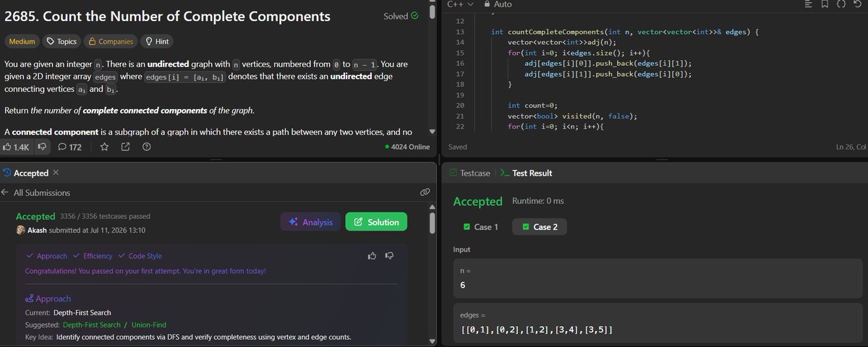Click the Saved status in editor
Image resolution: width=868 pixels, height=347 pixels.
tap(457, 146)
